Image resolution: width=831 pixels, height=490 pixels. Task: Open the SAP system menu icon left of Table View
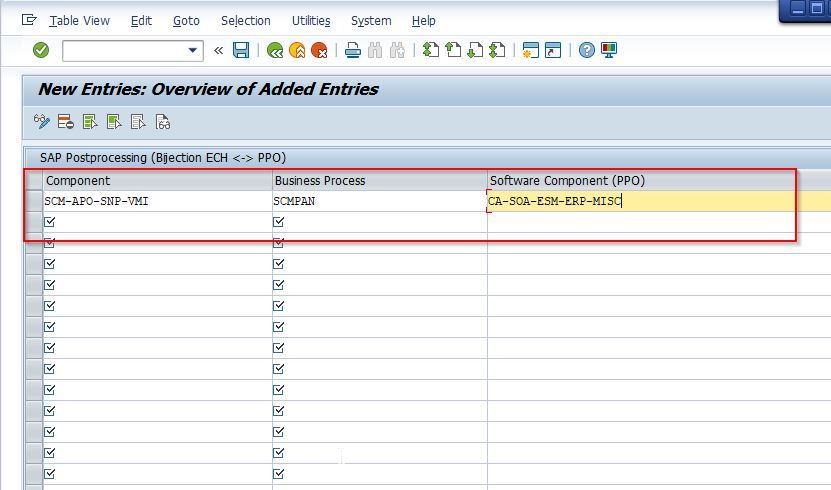click(29, 20)
